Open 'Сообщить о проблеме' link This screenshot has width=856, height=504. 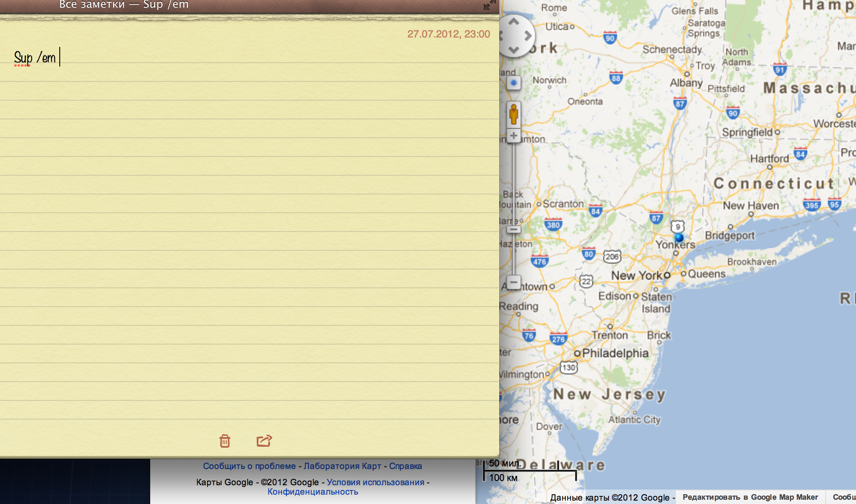pyautogui.click(x=249, y=466)
